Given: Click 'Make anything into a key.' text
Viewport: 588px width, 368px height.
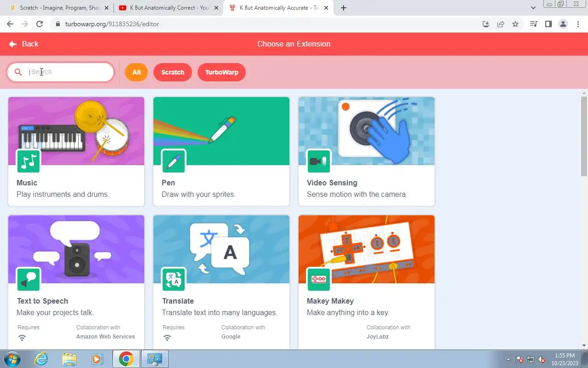Looking at the screenshot, I should [348, 313].
